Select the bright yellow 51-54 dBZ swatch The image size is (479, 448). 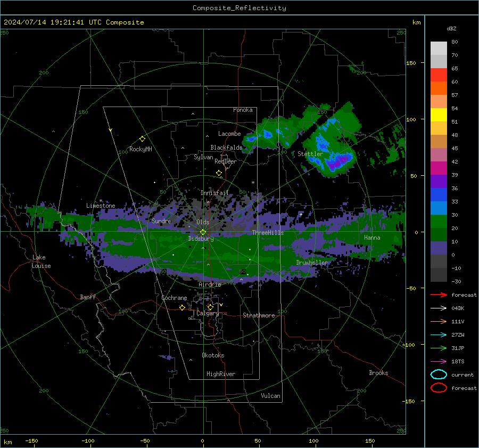coord(439,115)
